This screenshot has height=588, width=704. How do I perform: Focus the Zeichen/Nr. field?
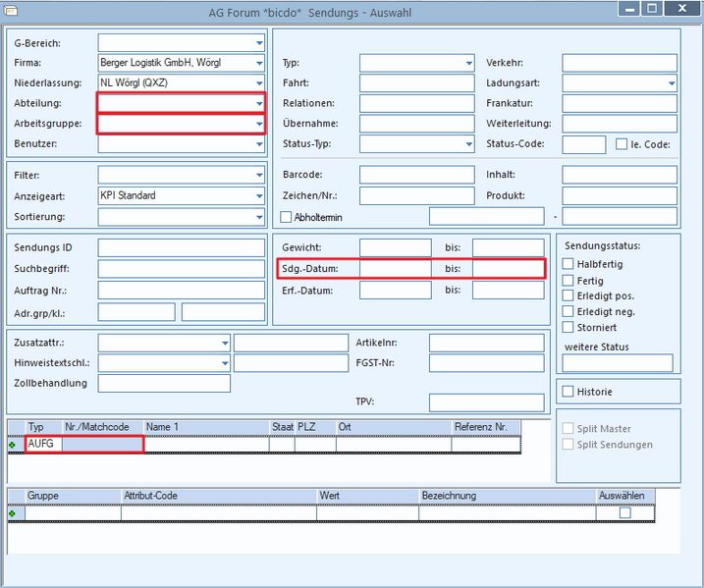tap(417, 195)
